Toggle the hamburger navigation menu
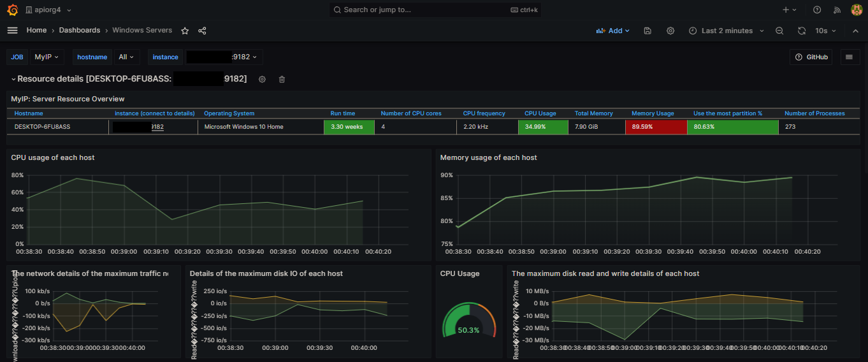 (x=12, y=31)
